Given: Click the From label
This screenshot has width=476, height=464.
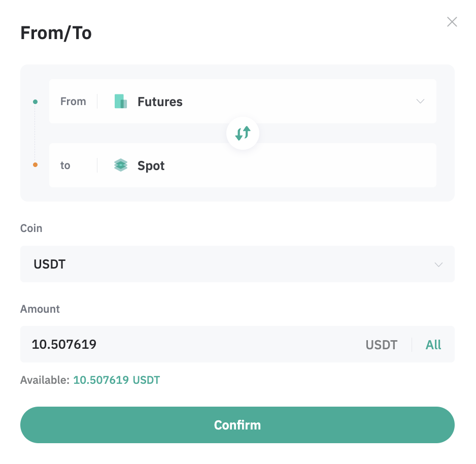Looking at the screenshot, I should (x=73, y=102).
